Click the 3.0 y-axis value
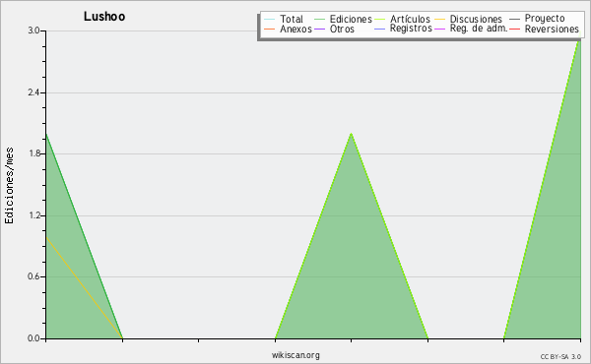 [33, 30]
